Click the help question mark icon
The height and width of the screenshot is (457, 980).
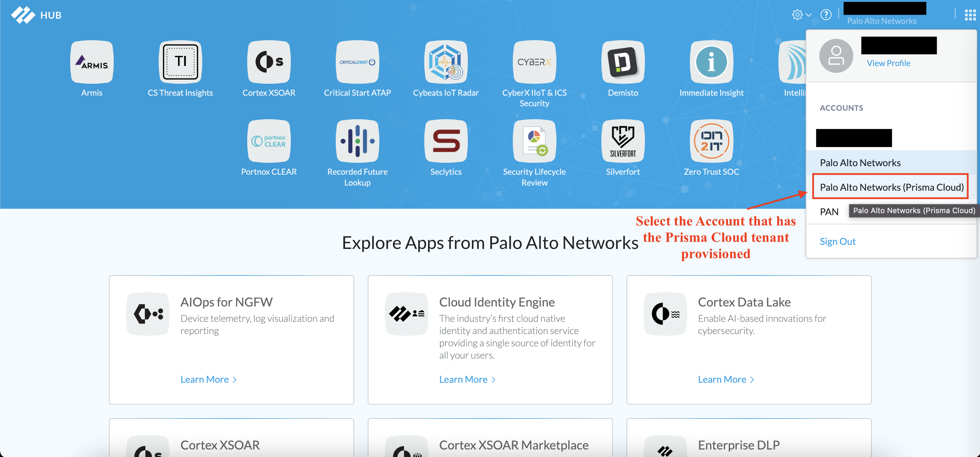point(825,15)
